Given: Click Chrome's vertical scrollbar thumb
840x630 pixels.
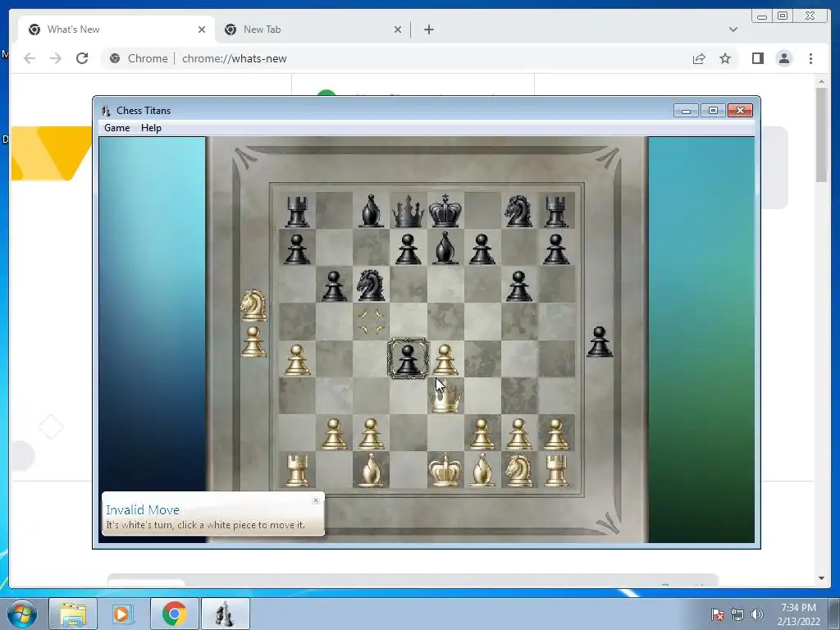Looking at the screenshot, I should tap(821, 134).
